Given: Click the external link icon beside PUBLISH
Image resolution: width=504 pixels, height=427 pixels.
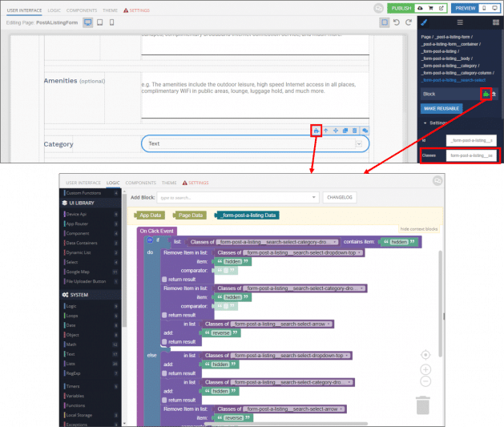Looking at the screenshot, I should coord(442,8).
